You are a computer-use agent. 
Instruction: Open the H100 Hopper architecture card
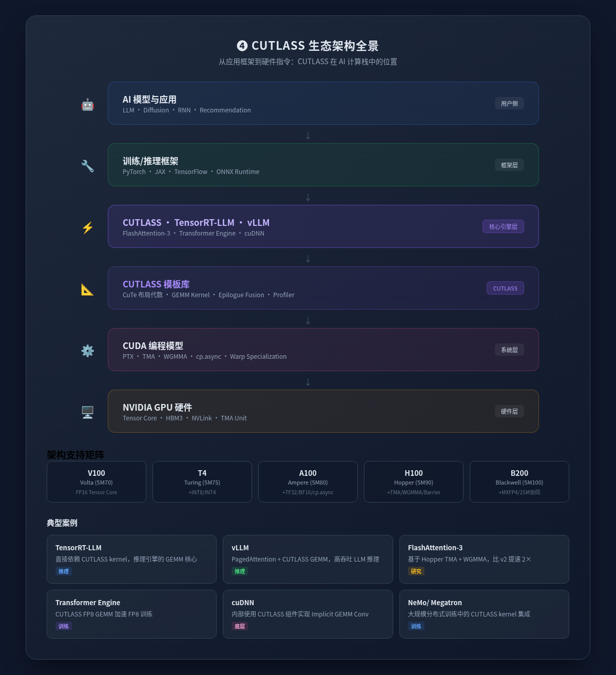point(414,481)
